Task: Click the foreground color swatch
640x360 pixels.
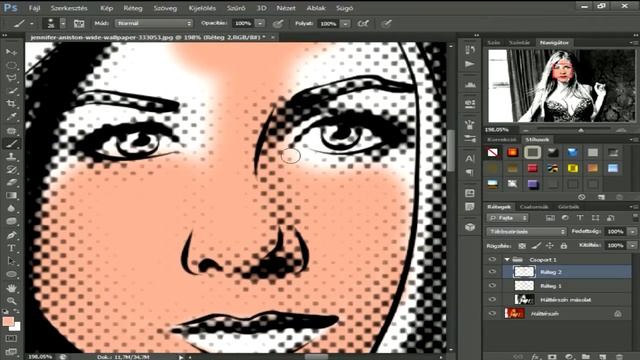Action: coord(8,322)
